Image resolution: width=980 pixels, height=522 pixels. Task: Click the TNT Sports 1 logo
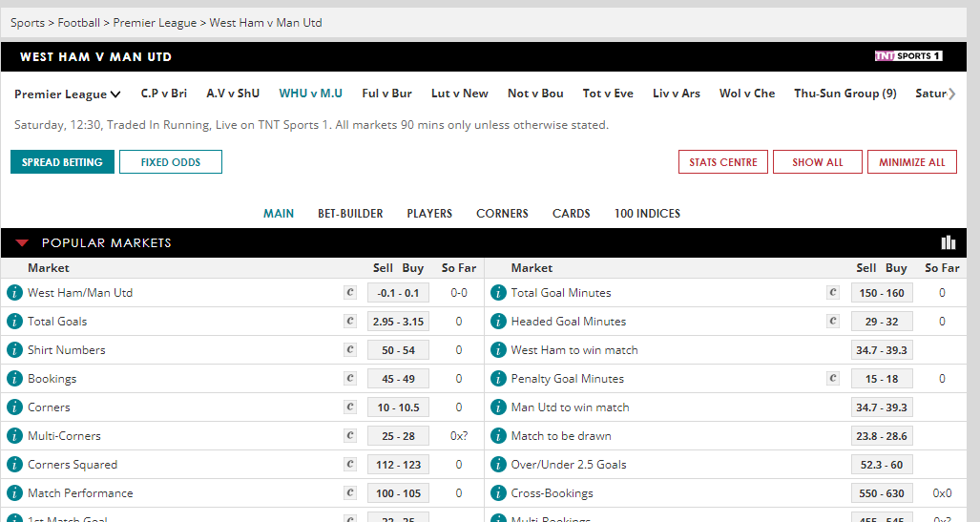point(908,55)
